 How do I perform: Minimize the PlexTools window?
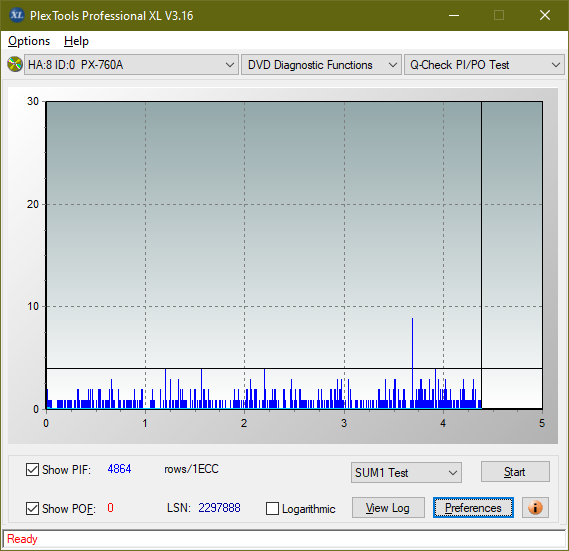[x=454, y=15]
